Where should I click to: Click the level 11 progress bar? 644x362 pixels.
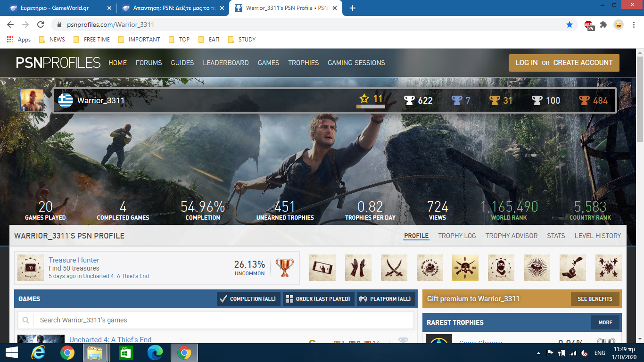(x=371, y=107)
